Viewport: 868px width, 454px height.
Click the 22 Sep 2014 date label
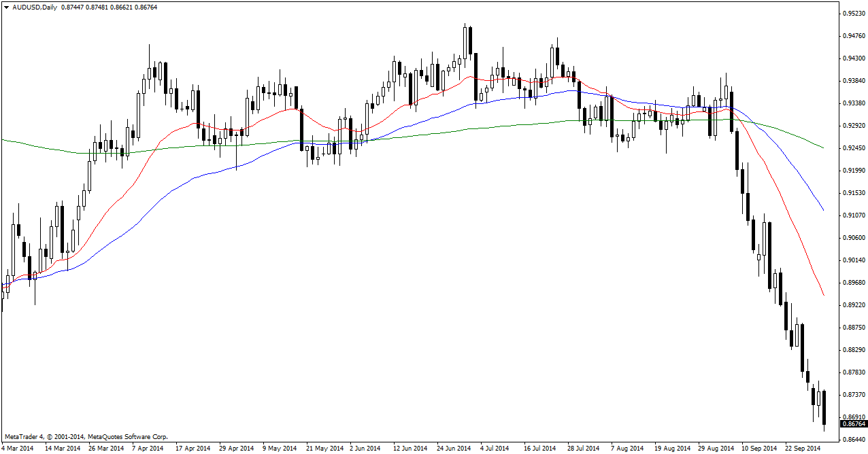[802, 449]
